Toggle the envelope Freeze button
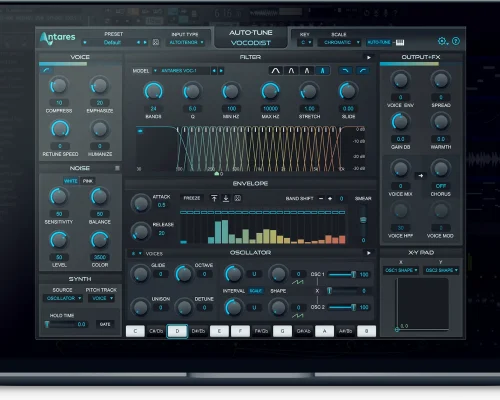Viewport: 500px width, 400px height. tap(192, 198)
